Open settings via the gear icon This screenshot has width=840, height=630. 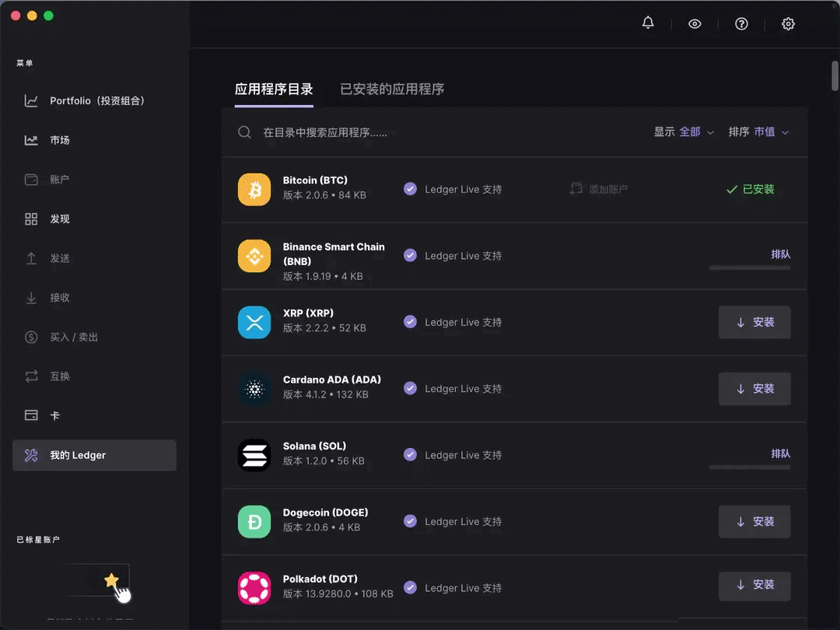[788, 23]
